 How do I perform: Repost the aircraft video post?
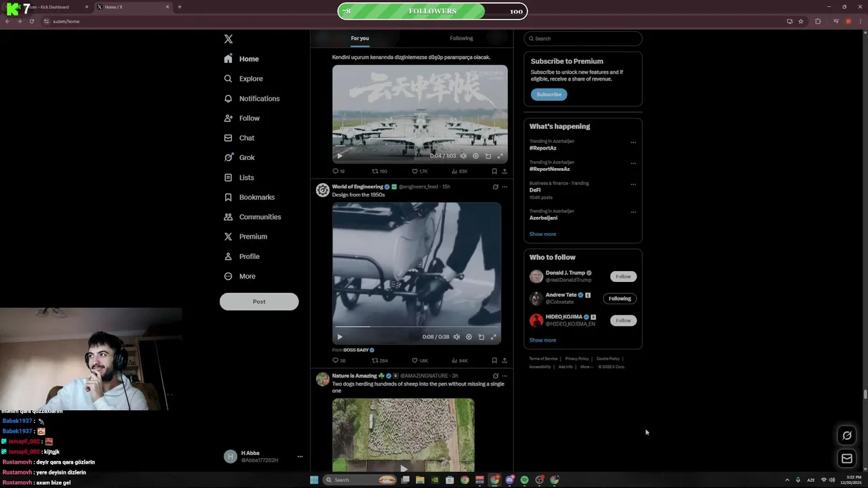(x=379, y=171)
